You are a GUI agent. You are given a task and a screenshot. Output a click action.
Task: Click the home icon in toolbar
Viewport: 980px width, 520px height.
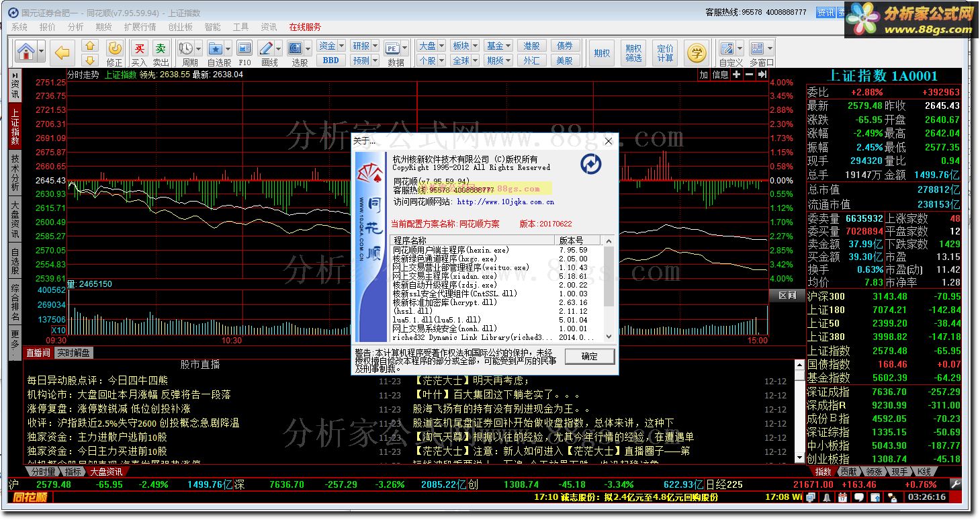[26, 51]
